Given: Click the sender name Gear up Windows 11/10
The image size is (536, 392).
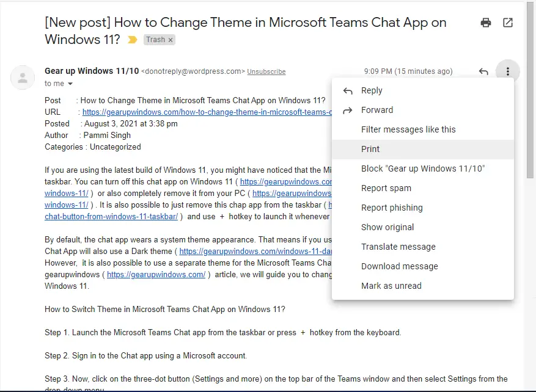Looking at the screenshot, I should [92, 71].
